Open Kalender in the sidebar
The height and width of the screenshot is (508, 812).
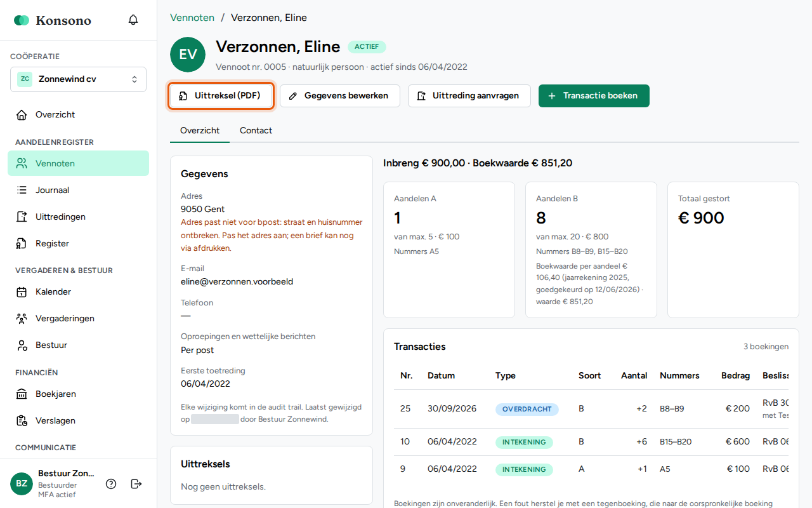pos(78,292)
